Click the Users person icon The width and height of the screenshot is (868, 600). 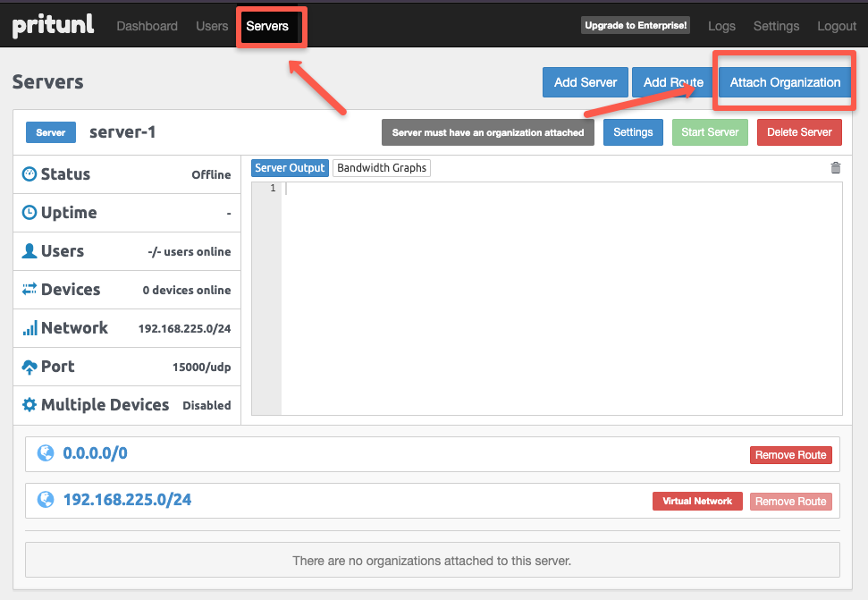tap(29, 250)
